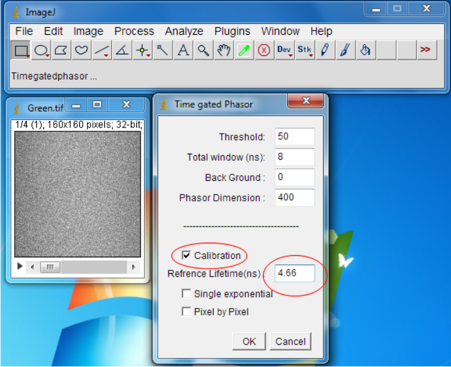Show more tools with the double arrow
451x367 pixels.
click(426, 50)
